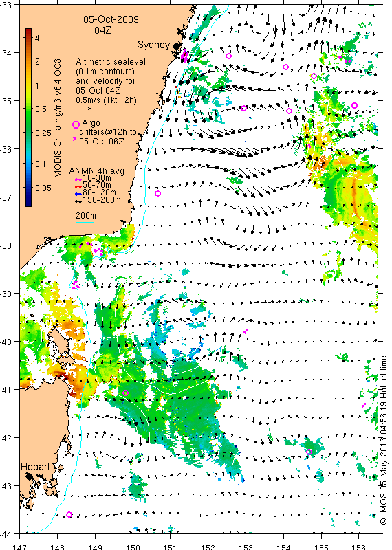Click the Hobart black dot marker
This screenshot has width=392, height=550.
pos(29,476)
